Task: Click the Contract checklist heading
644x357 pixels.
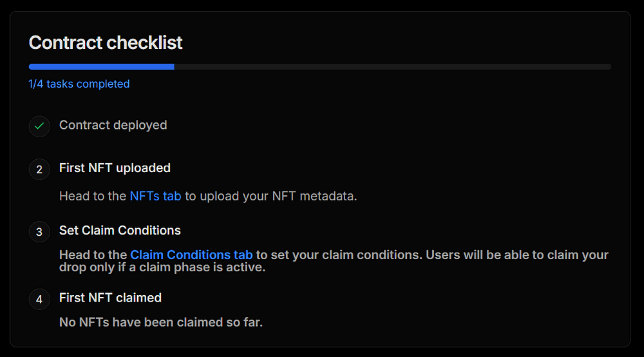Action: (106, 43)
